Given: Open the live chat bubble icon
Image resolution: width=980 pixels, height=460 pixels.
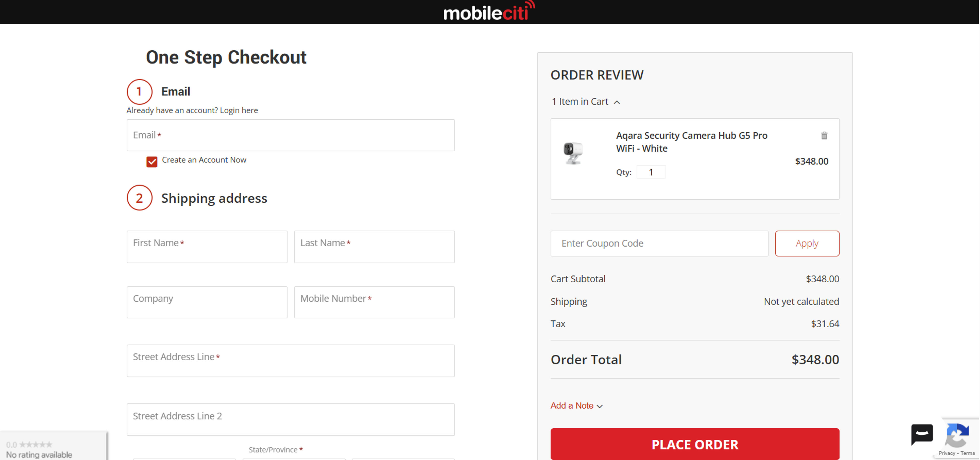Looking at the screenshot, I should [922, 434].
